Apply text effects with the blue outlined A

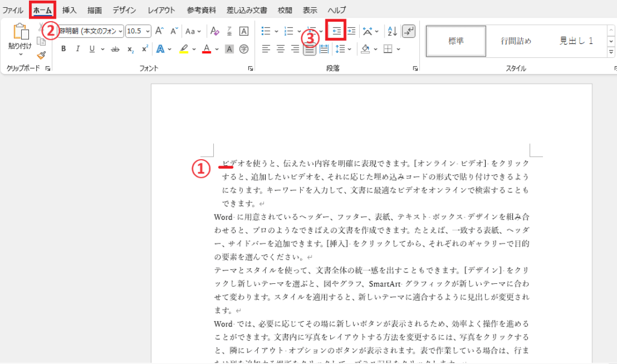coord(160,49)
